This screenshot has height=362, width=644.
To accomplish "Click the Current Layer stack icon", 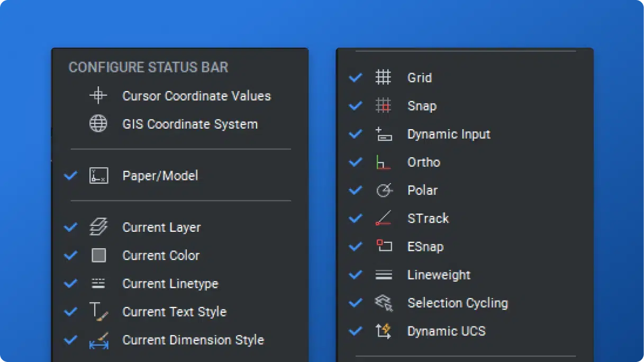I will point(98,227).
